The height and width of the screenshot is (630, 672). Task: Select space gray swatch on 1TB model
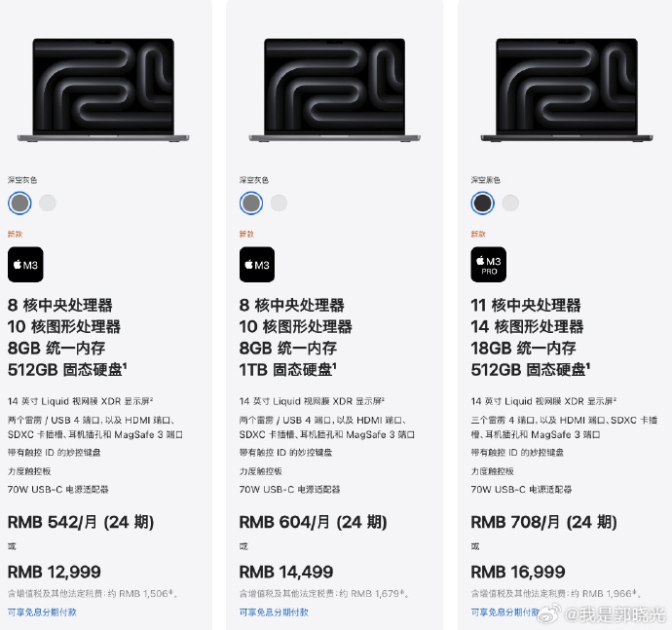pos(251,204)
